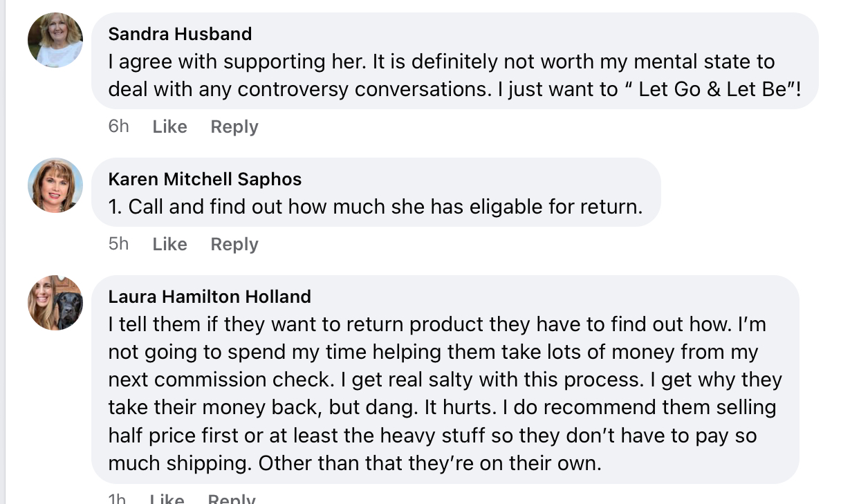Screen dimensions: 841x504
Task: Click the Sandra Husband name link
Action: (180, 34)
